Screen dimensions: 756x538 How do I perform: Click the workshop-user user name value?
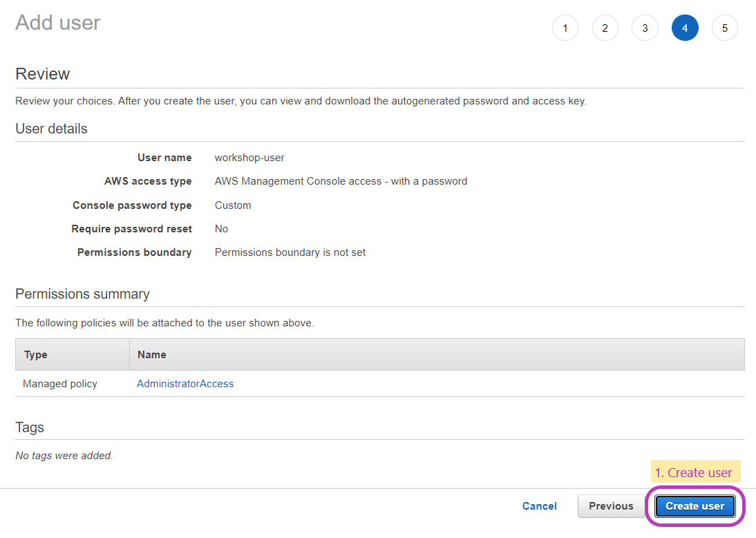coord(249,157)
